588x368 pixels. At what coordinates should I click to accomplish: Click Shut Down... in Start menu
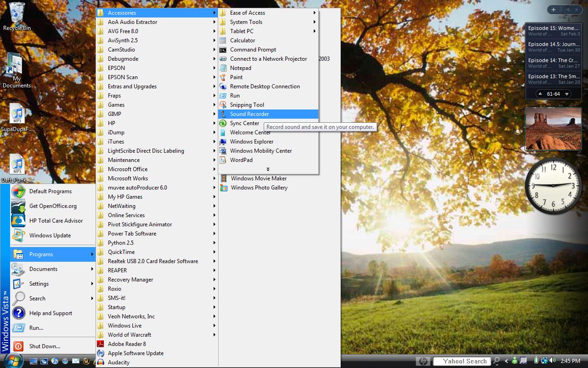[53, 346]
